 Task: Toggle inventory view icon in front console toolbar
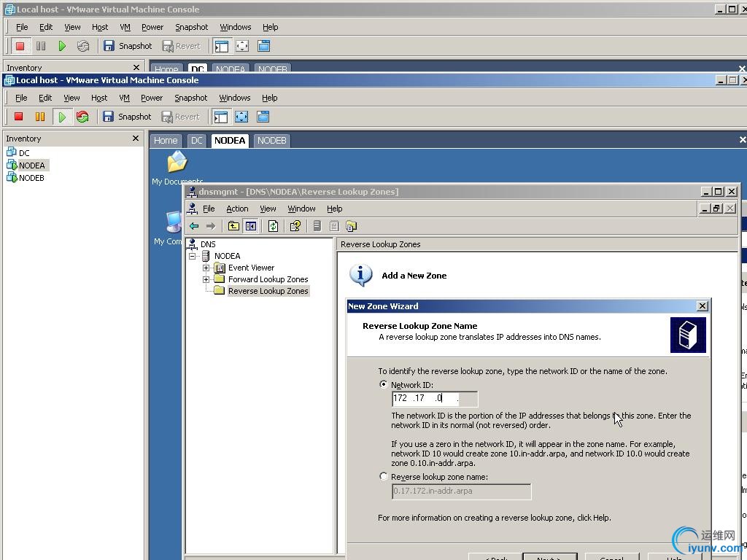click(220, 117)
